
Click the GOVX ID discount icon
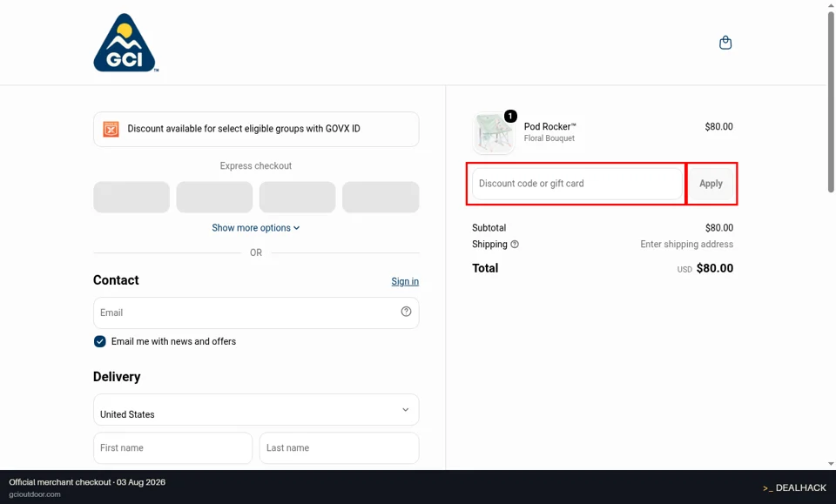pyautogui.click(x=111, y=129)
